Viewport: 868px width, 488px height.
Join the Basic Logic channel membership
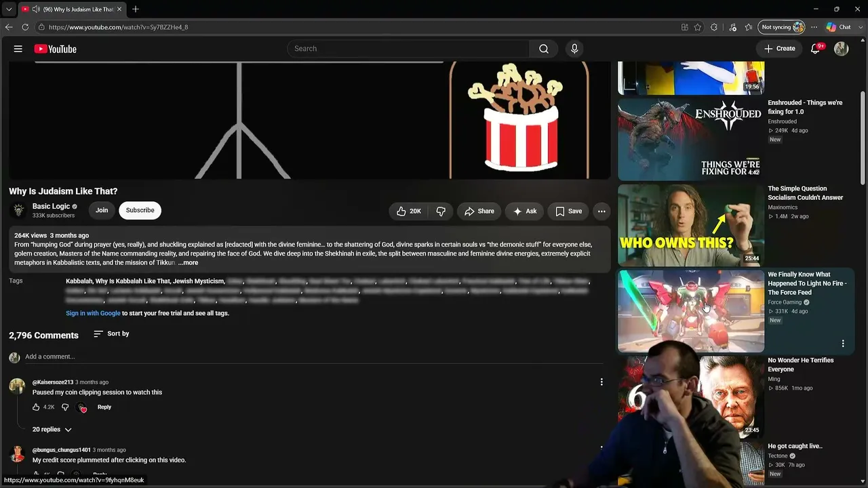coord(102,210)
